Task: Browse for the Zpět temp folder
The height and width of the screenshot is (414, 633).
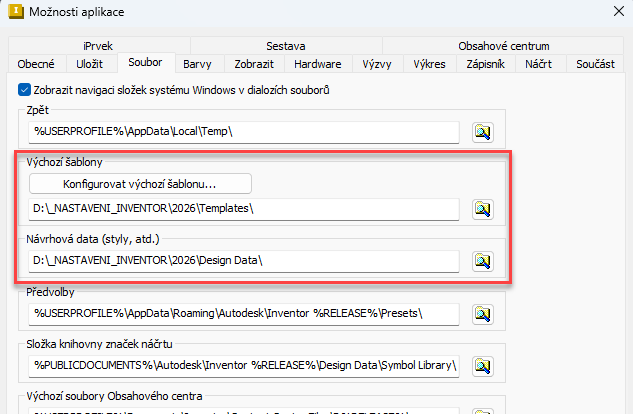Action: click(484, 132)
